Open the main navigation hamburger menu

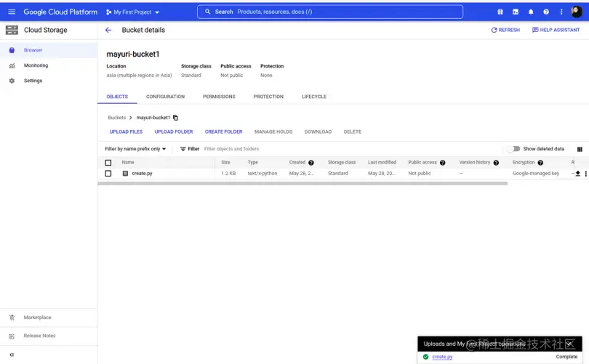pyautogui.click(x=12, y=12)
